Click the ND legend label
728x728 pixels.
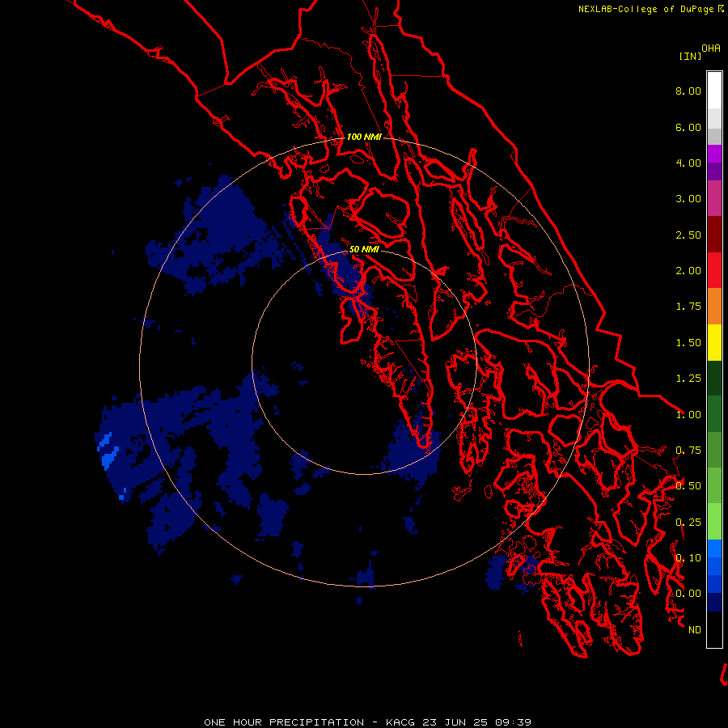(695, 630)
